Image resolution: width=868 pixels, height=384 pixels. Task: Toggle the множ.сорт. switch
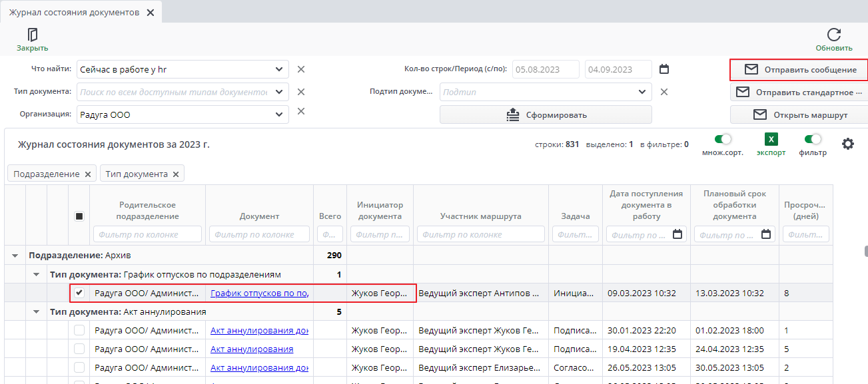(x=723, y=140)
